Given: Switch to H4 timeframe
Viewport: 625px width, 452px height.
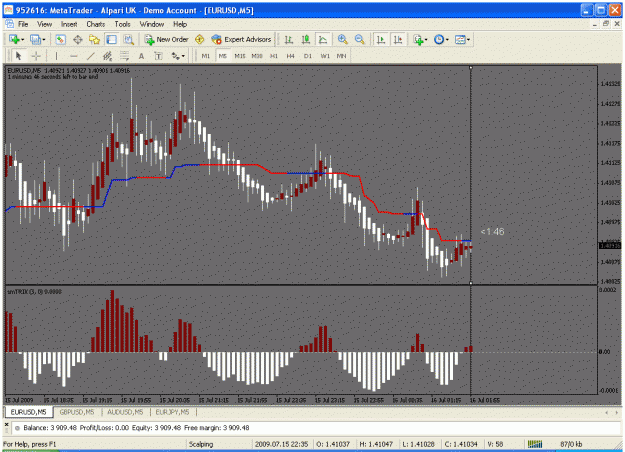Looking at the screenshot, I should [291, 56].
